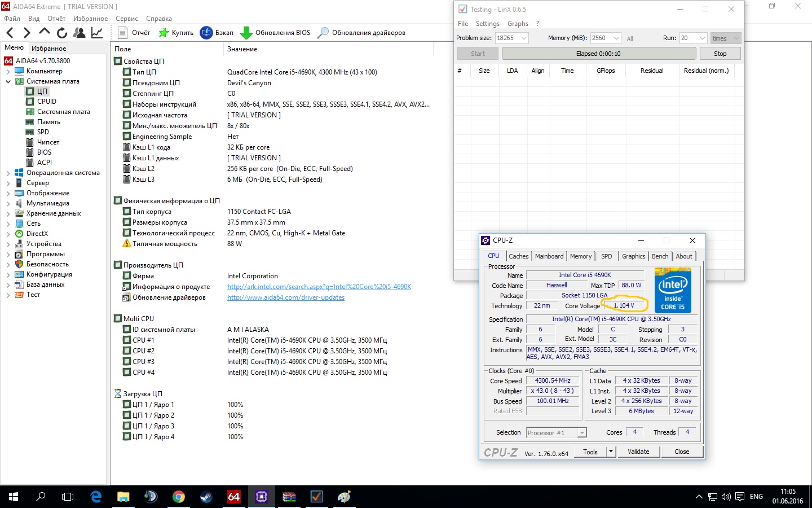Open Бэкап from AIDA64 toolbar
Image resolution: width=812 pixels, height=508 pixels.
(x=217, y=33)
